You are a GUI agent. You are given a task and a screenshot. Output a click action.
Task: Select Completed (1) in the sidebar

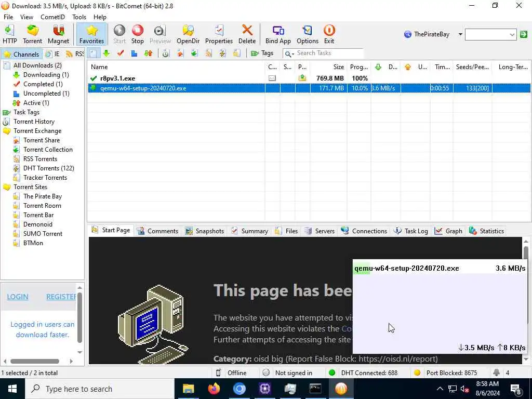point(43,84)
